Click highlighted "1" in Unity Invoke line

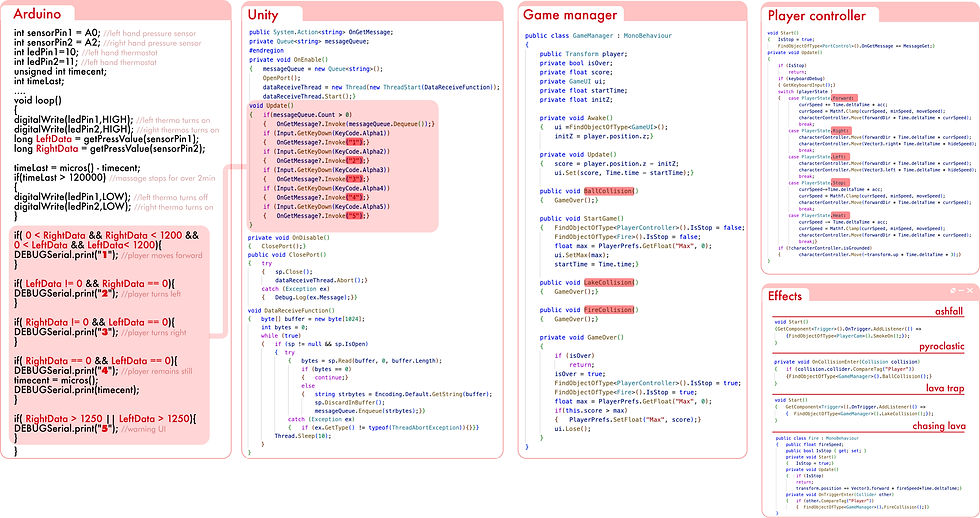(354, 142)
